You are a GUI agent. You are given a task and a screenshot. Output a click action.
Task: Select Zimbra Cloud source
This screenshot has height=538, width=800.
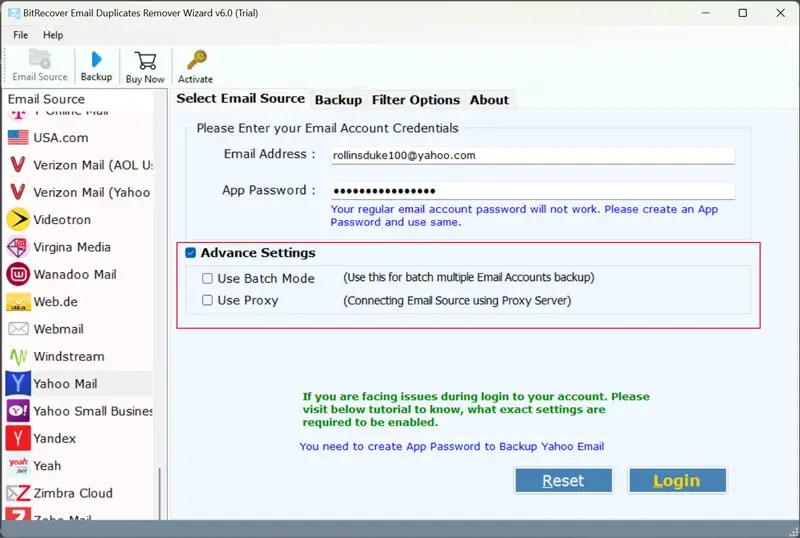pos(73,493)
